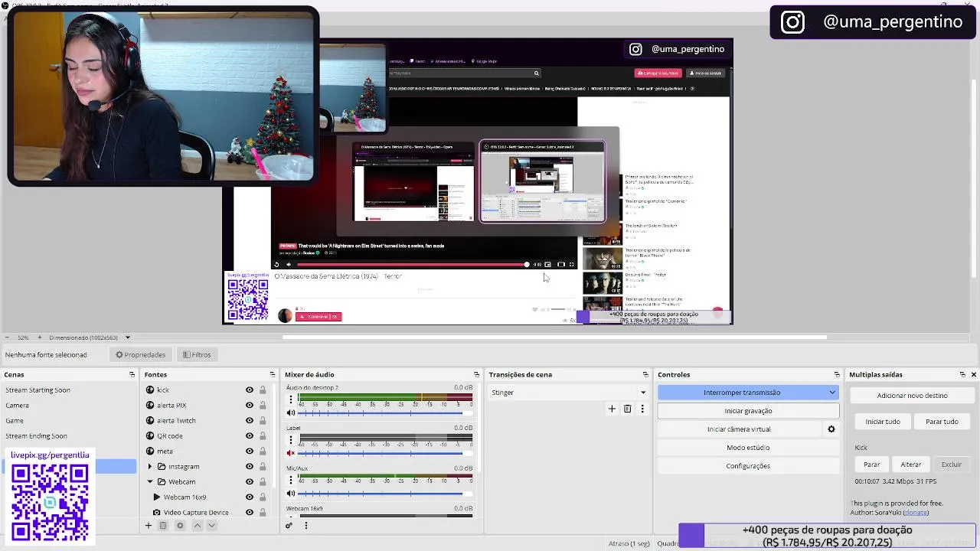Click Adicionar novo destino

click(912, 396)
